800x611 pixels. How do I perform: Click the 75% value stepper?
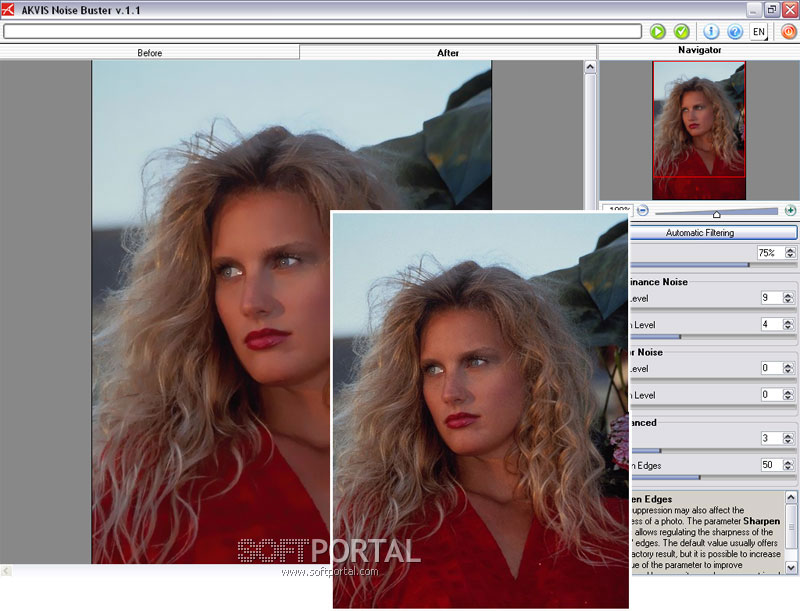[x=790, y=252]
